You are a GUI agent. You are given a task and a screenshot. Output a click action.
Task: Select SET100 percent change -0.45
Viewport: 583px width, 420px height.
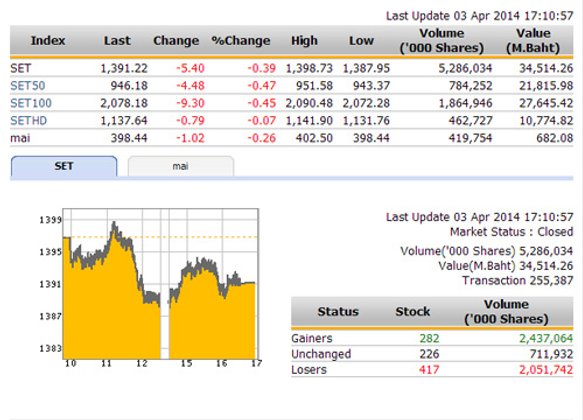pos(262,103)
